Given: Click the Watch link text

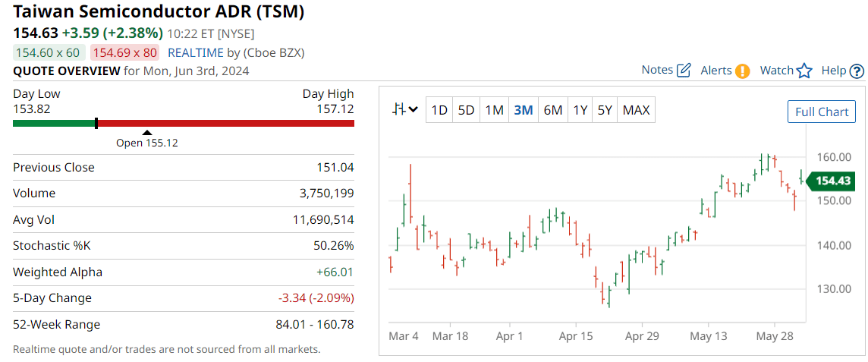Looking at the screenshot, I should (x=777, y=71).
